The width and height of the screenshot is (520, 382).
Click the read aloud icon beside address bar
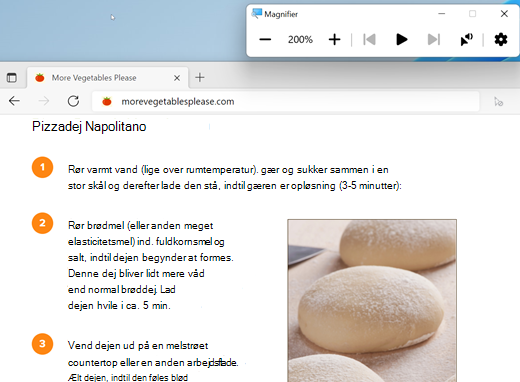point(498,102)
